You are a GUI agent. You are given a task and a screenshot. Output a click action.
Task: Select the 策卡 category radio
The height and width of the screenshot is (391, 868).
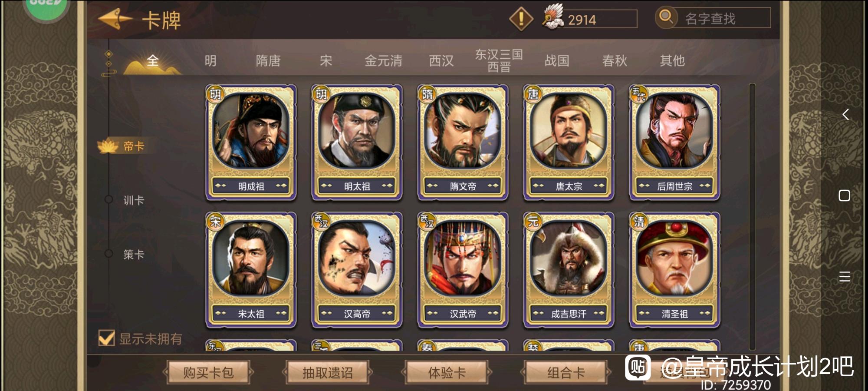(x=108, y=254)
